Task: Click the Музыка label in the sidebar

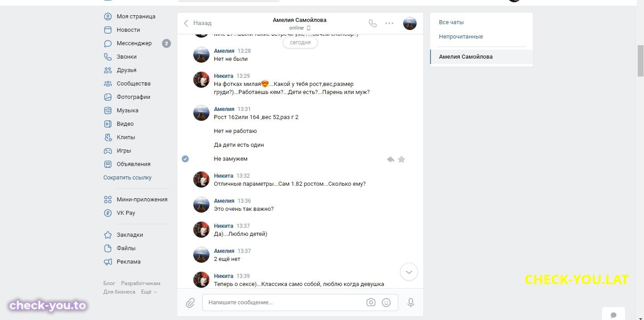Action: click(x=128, y=111)
